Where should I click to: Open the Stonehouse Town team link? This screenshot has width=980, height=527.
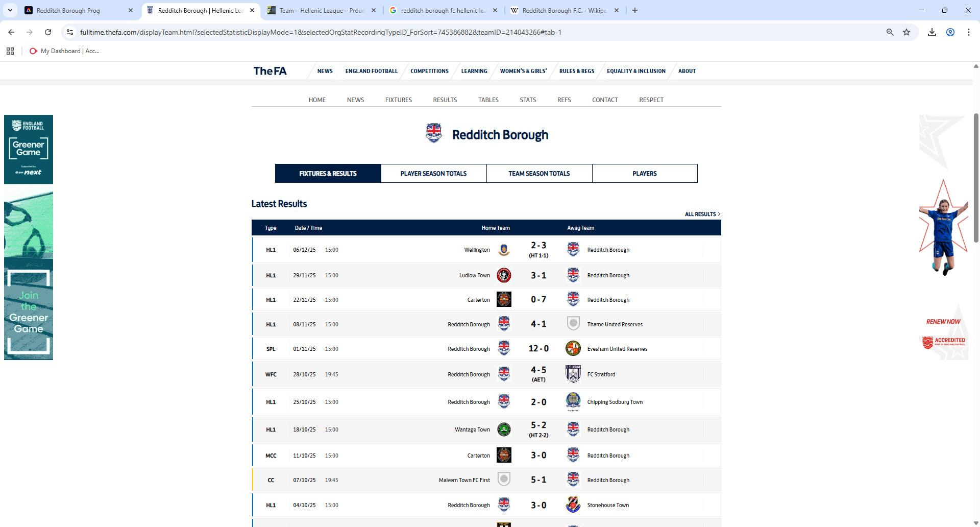(608, 505)
